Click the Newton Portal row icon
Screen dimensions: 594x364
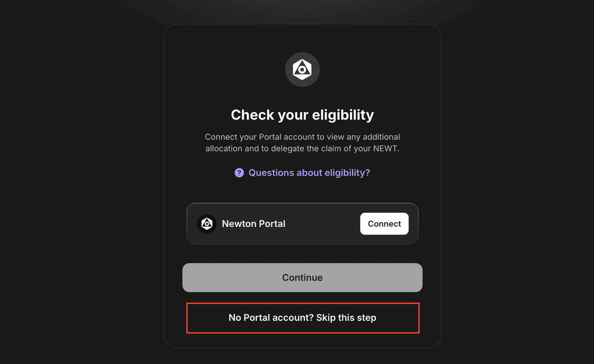tap(207, 224)
